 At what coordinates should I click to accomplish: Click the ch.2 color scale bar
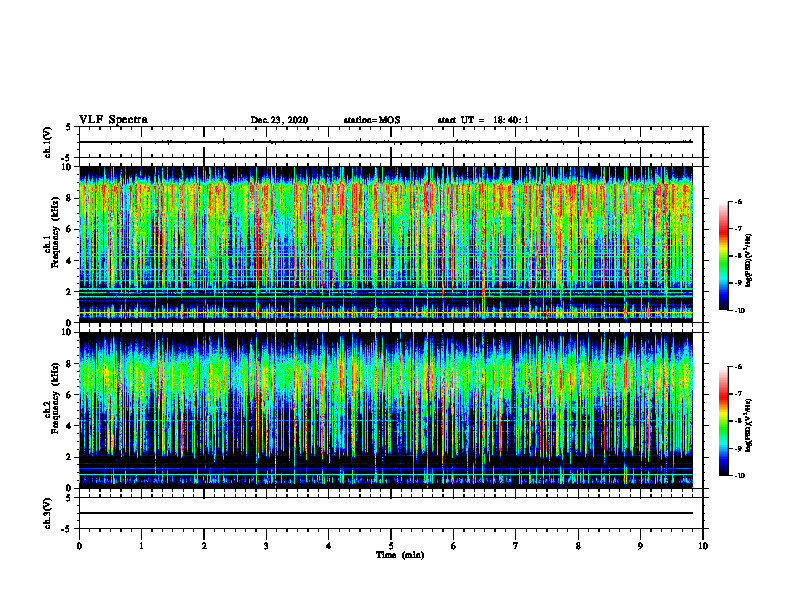[x=723, y=421]
